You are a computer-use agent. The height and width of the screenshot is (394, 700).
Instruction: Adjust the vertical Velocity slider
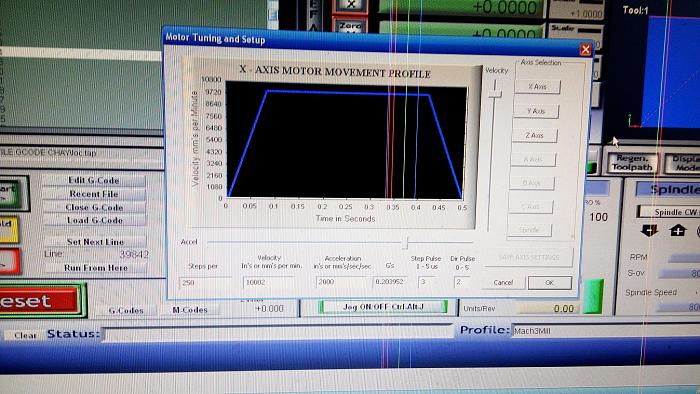(495, 93)
